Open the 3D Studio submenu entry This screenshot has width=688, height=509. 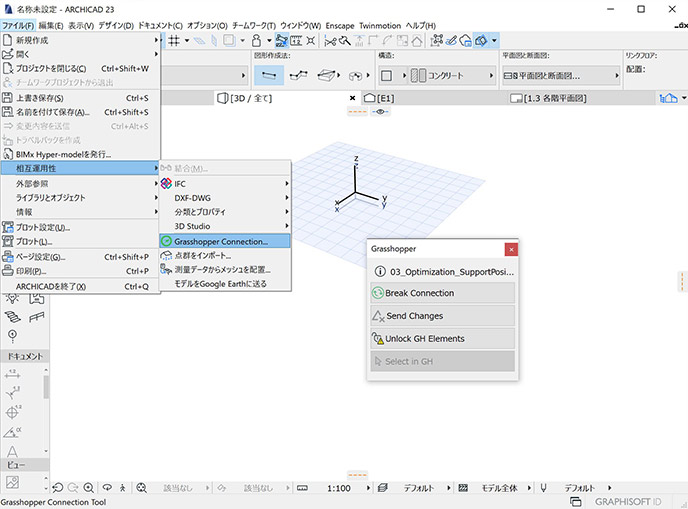click(225, 226)
